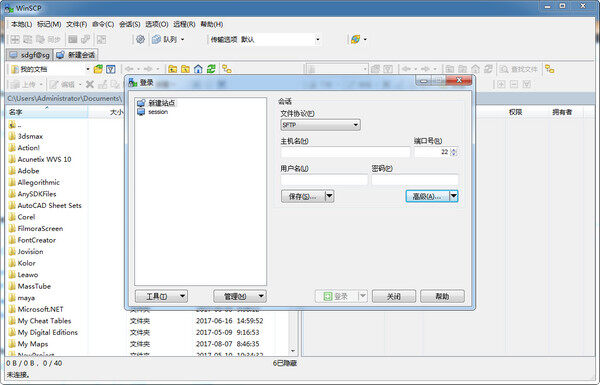Viewport: 600px width, 385px height.
Task: Click the 关闭 close button in dialog
Action: click(394, 296)
